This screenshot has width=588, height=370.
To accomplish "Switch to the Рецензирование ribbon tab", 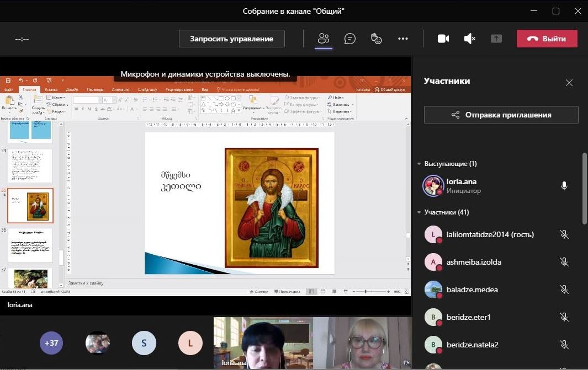I will pos(179,89).
